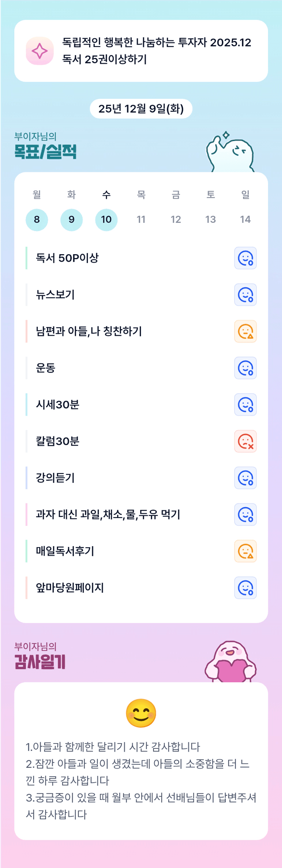Select Wednesday the 10th date circle
The image size is (282, 868).
[106, 220]
